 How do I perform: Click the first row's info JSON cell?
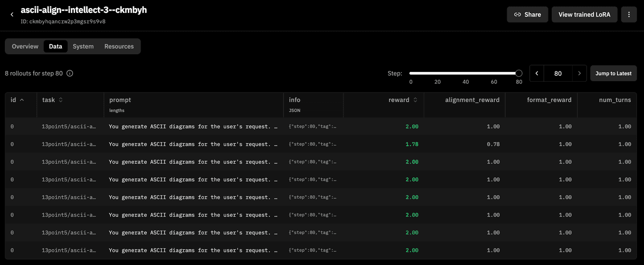coord(313,126)
